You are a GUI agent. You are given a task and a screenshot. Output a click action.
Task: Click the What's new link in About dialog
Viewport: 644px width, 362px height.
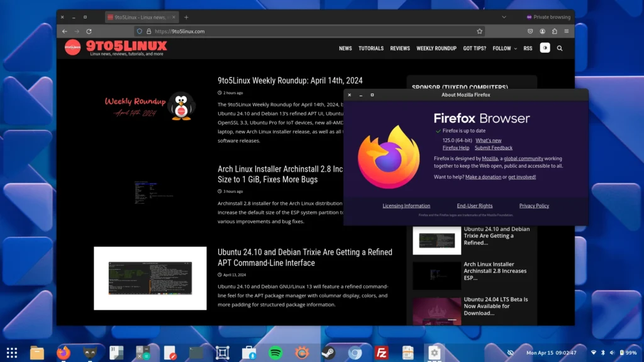488,140
